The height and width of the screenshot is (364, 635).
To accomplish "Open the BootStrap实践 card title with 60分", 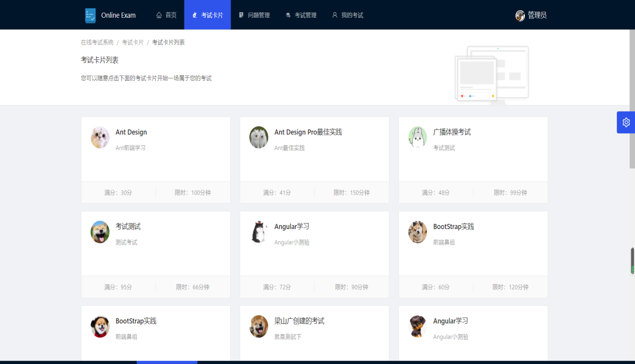I will (453, 227).
